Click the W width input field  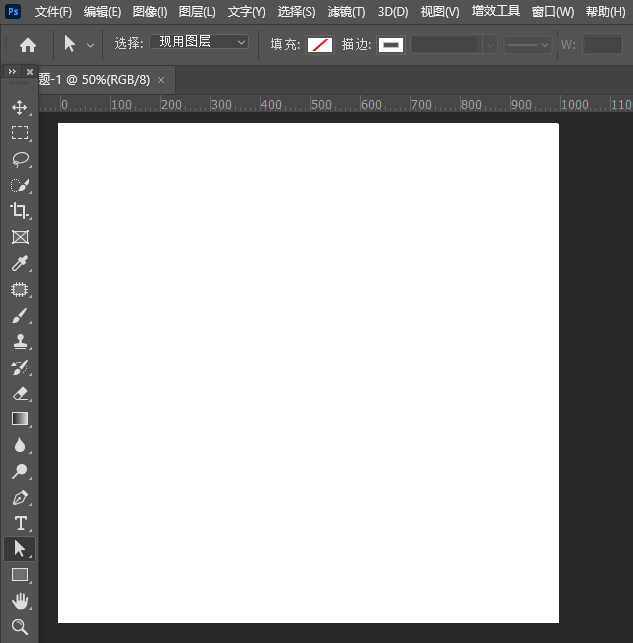click(x=602, y=44)
